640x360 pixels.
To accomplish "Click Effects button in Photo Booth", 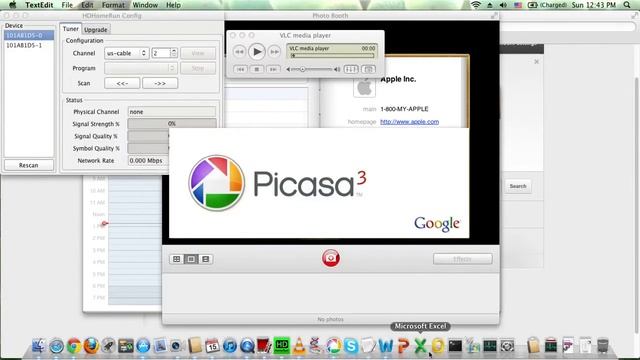I will point(462,259).
